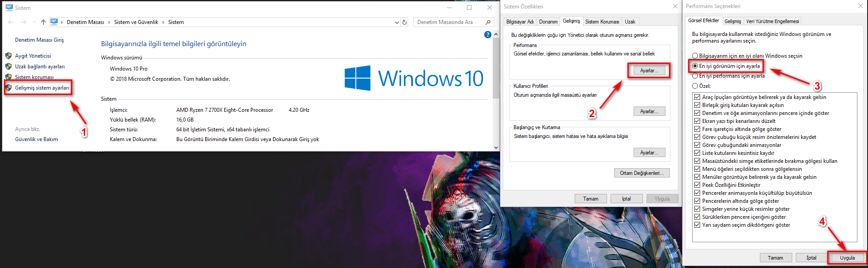The height and width of the screenshot is (268, 868).
Task: Toggle Simgeler yerine küçük resimler göster
Action: point(697,209)
